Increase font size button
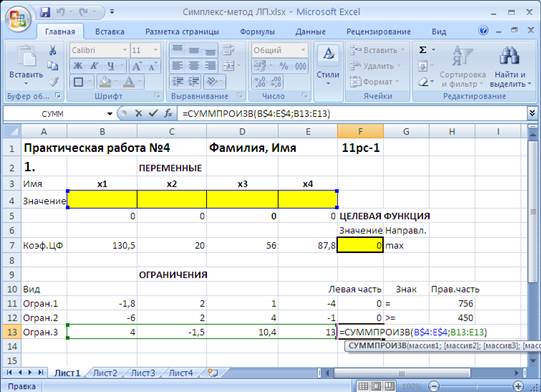Viewport: 541px width, 392px height. point(137,66)
